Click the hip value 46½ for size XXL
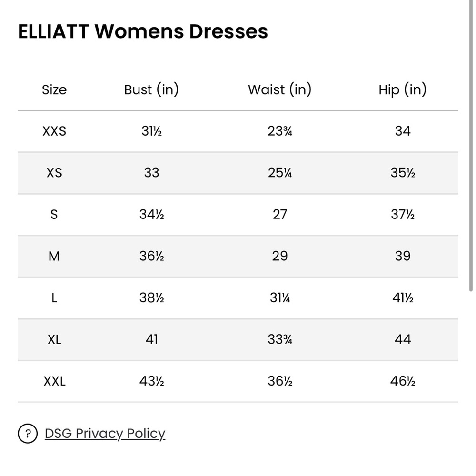 click(x=402, y=381)
